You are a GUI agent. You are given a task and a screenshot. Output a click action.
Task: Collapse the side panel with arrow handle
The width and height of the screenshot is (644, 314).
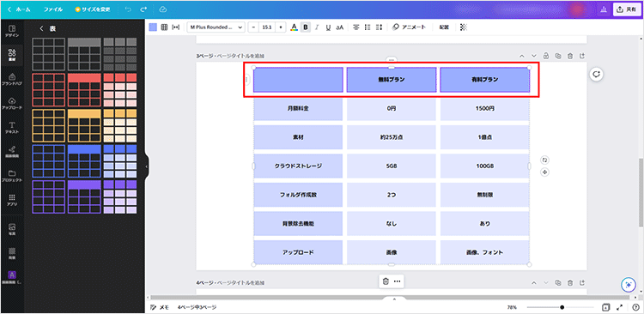point(147,166)
